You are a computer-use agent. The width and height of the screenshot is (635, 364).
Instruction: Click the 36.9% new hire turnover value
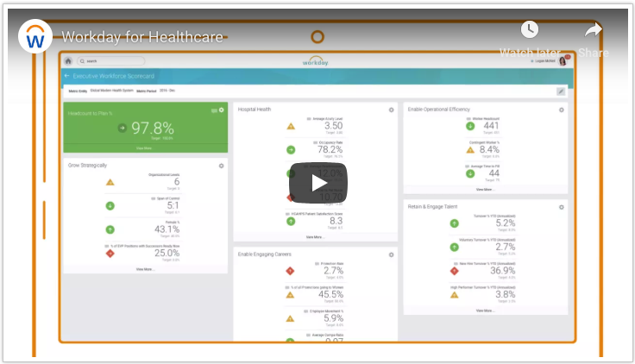tap(503, 271)
